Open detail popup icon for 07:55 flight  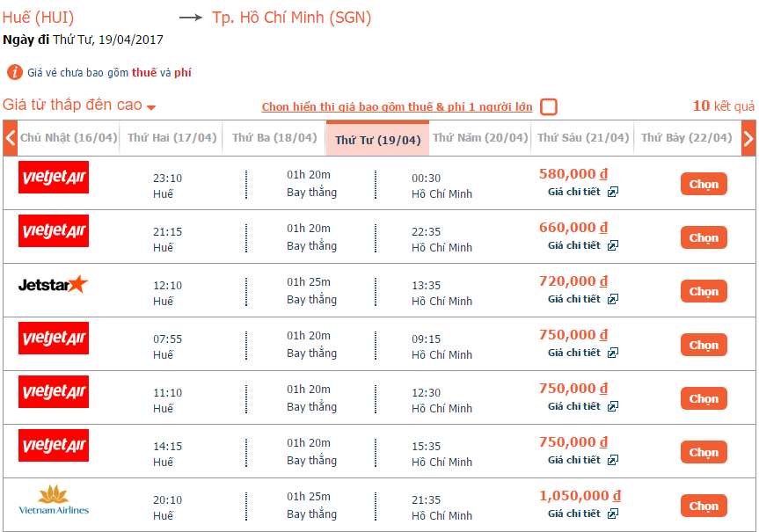(x=613, y=353)
